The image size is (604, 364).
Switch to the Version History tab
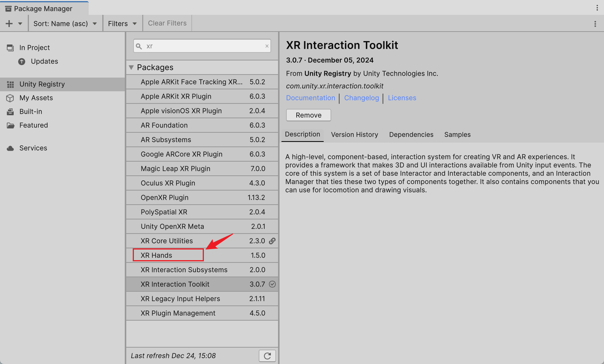(354, 135)
